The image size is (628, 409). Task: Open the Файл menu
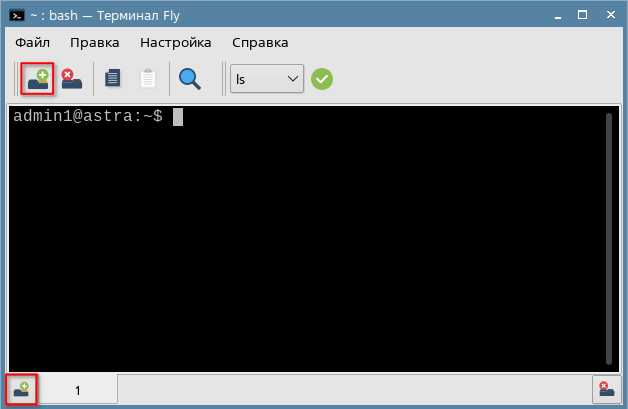[33, 43]
